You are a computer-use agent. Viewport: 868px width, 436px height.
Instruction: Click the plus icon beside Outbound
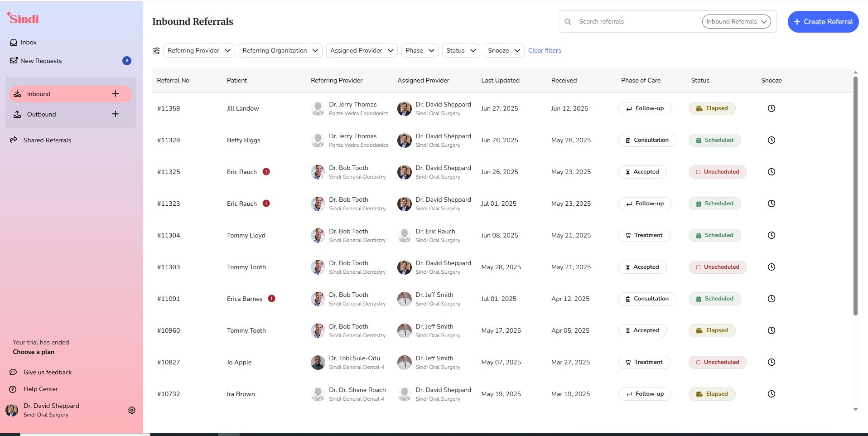pyautogui.click(x=116, y=114)
